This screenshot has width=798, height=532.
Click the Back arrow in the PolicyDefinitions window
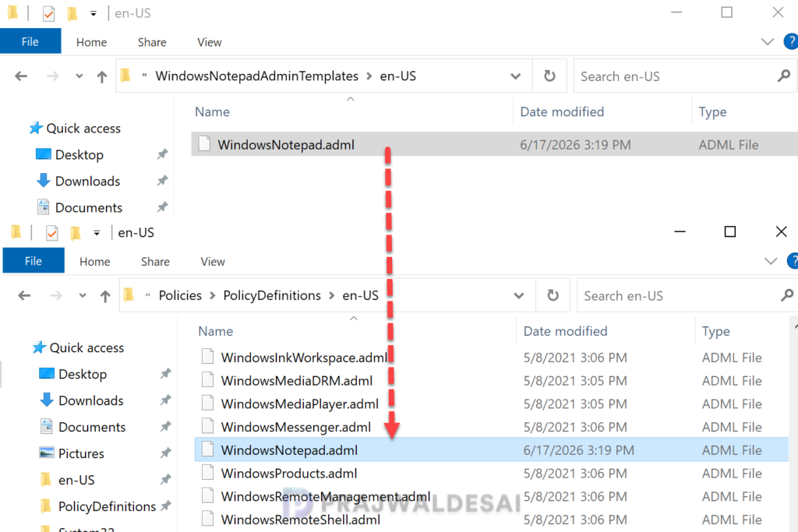[24, 295]
